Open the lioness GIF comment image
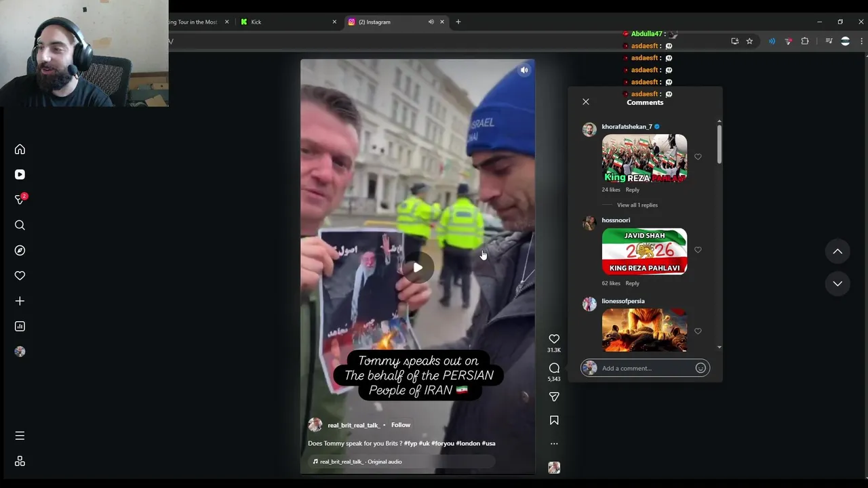The height and width of the screenshot is (488, 868). tap(644, 330)
